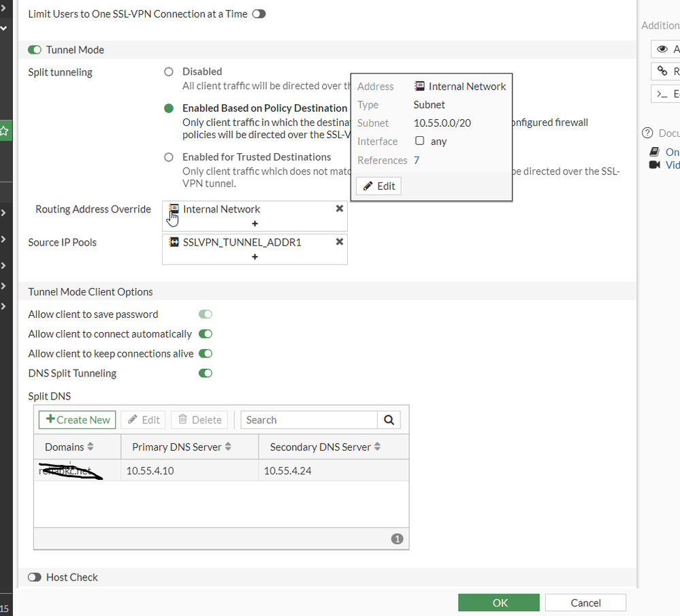Add entry to Routing Address Override

click(255, 223)
